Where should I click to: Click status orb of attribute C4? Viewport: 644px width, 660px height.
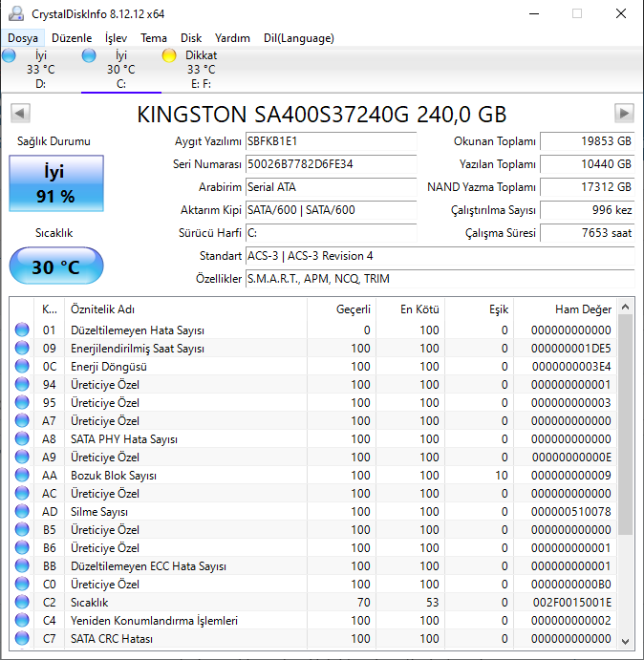pyautogui.click(x=22, y=620)
